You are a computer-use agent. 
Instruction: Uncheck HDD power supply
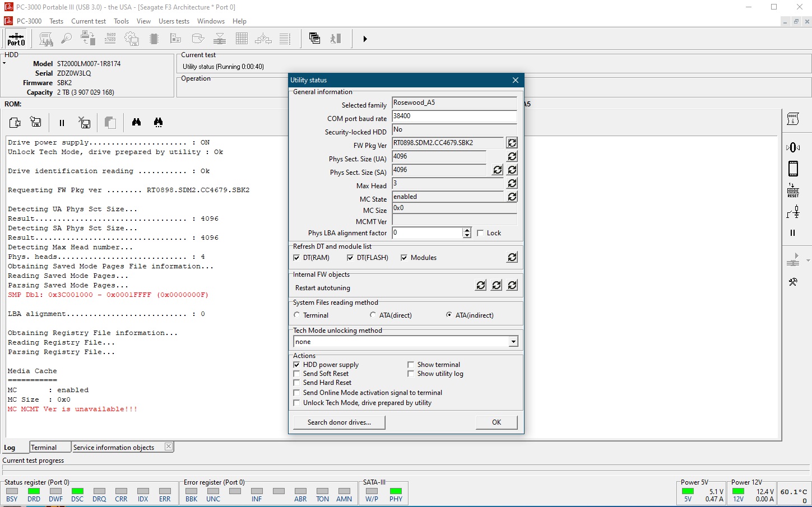296,365
